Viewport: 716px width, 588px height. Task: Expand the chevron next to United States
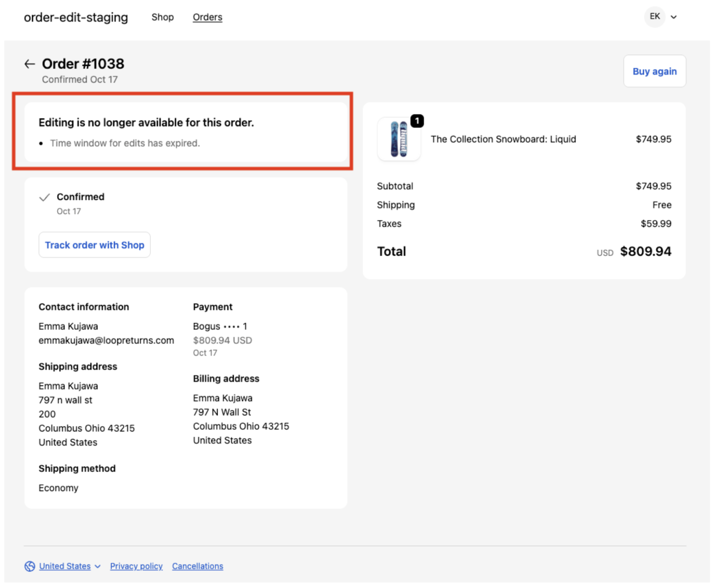click(98, 566)
